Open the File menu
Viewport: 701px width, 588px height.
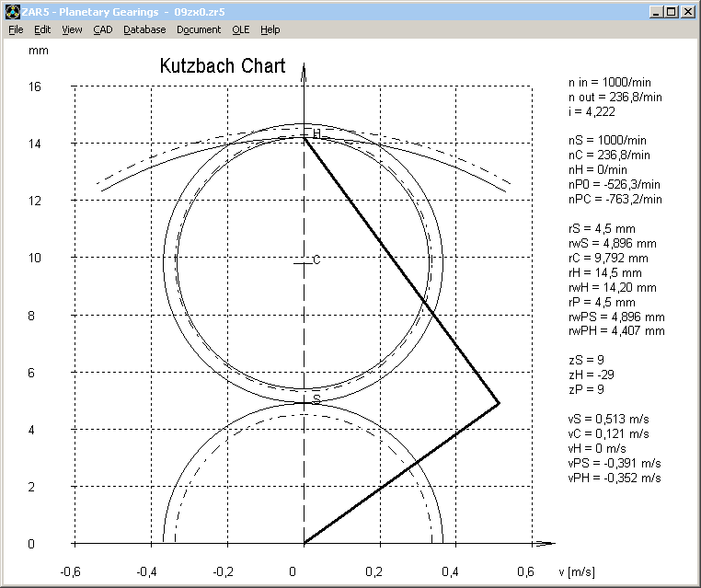click(x=16, y=29)
